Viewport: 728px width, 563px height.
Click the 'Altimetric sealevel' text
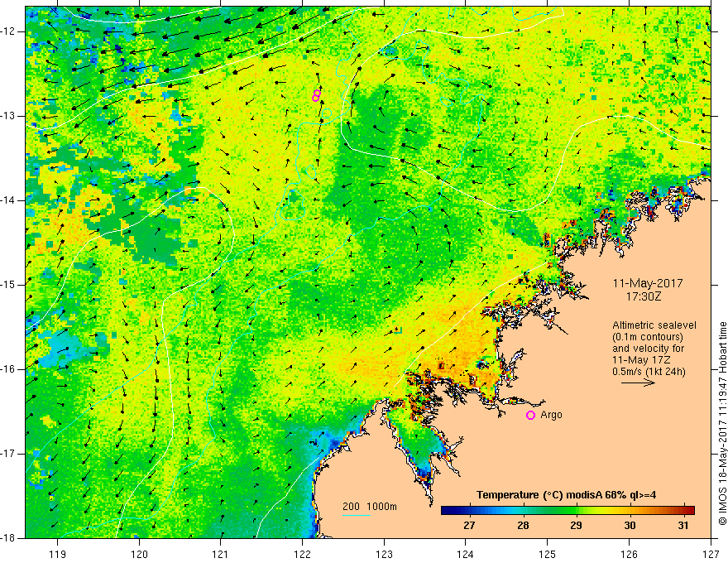pos(654,325)
